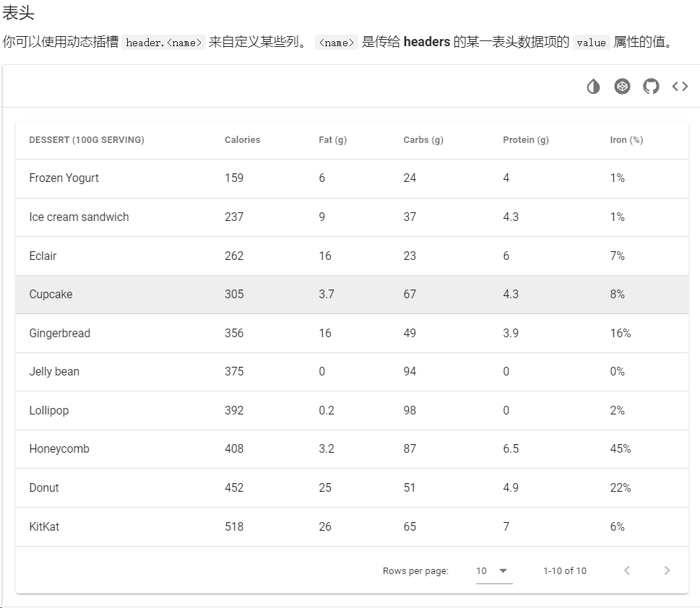Expand the rows per page dropdown
Viewport: 700px width, 608px height.
494,570
